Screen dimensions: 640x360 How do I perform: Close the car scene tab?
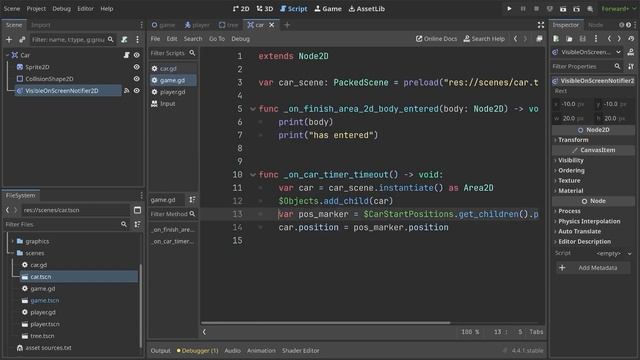click(271, 25)
